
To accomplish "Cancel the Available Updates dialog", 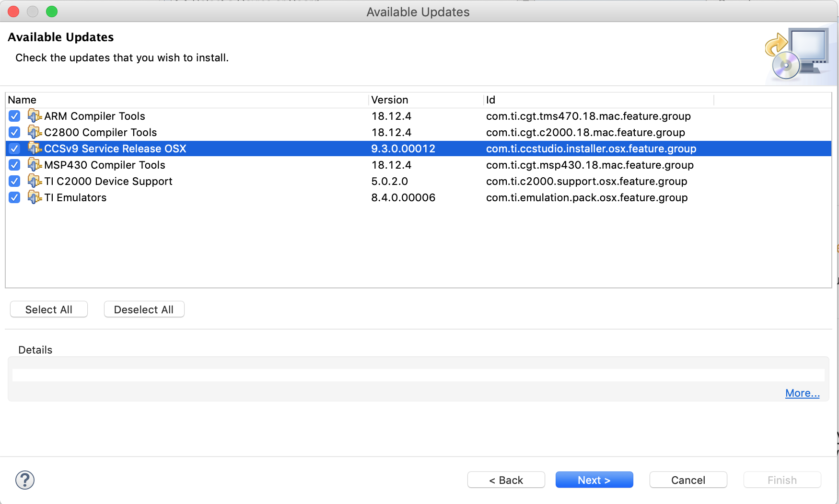I will tap(688, 480).
